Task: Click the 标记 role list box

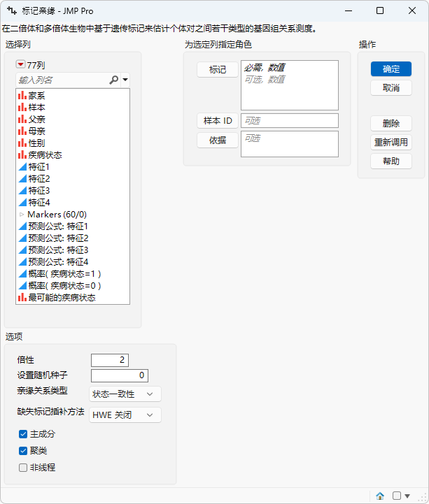Action: tap(290, 85)
